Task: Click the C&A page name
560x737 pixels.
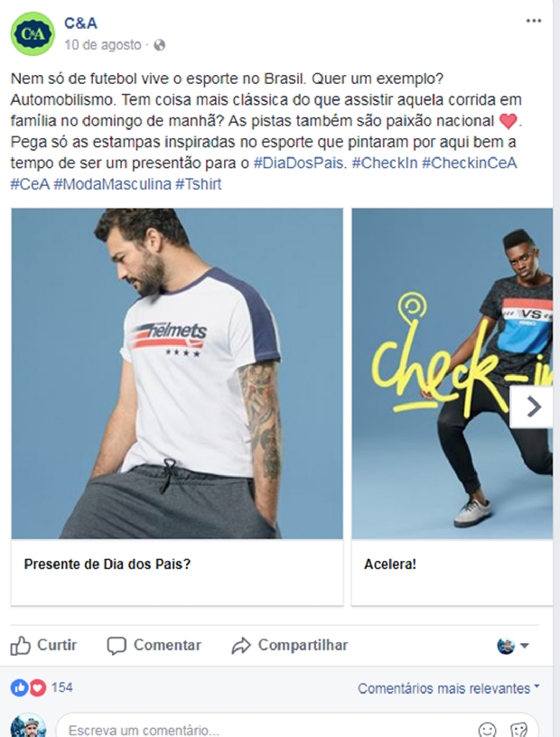Action: pyautogui.click(x=80, y=23)
